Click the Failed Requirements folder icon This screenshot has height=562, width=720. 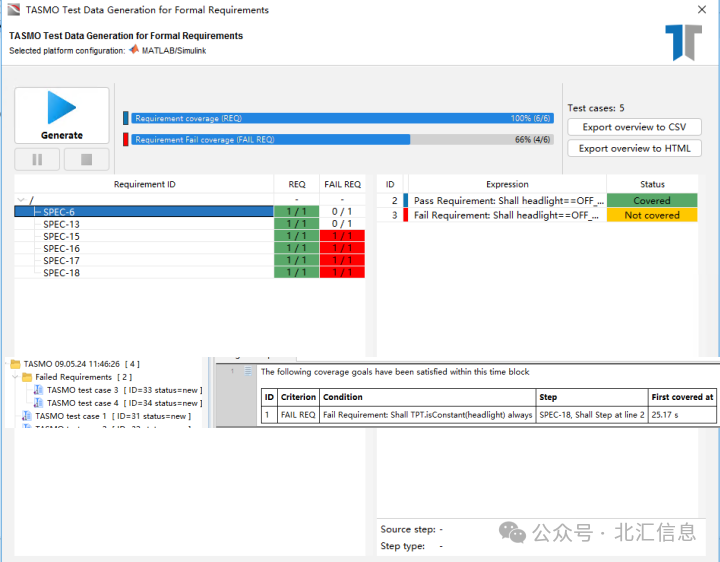(x=27, y=377)
